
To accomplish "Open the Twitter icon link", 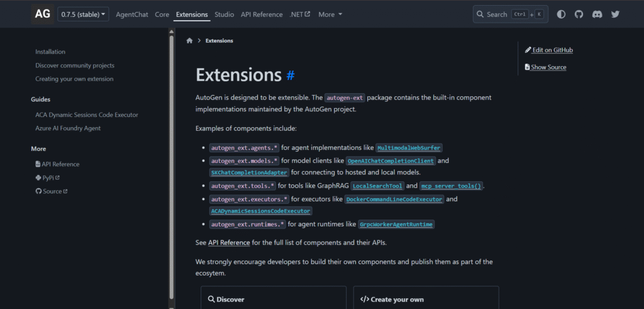I will [x=615, y=14].
